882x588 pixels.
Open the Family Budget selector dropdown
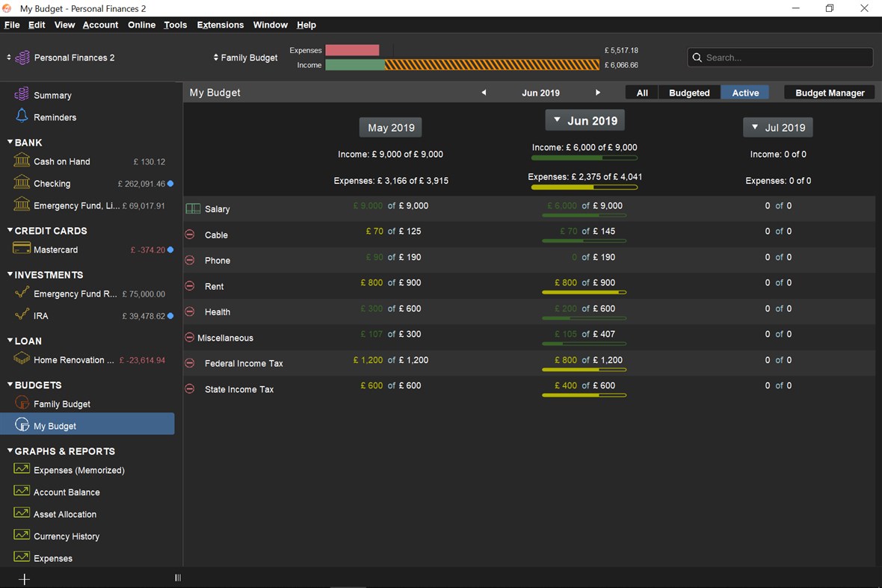pos(245,58)
